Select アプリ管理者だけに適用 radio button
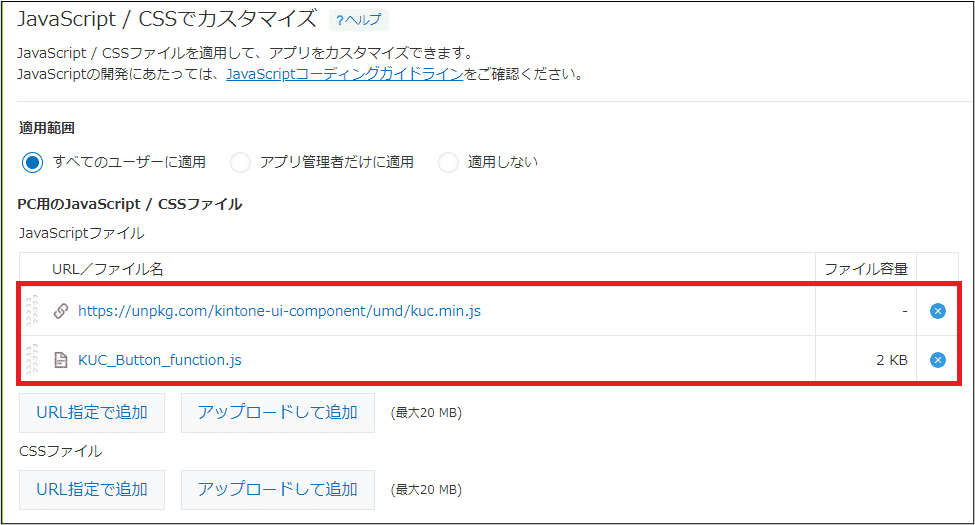This screenshot has width=975, height=525. click(x=240, y=162)
